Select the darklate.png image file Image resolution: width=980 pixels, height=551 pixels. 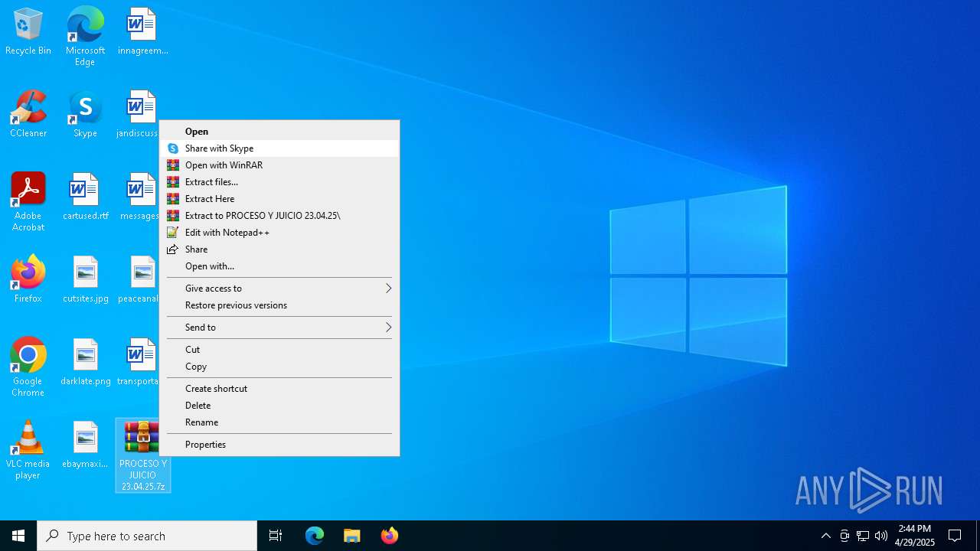(85, 363)
